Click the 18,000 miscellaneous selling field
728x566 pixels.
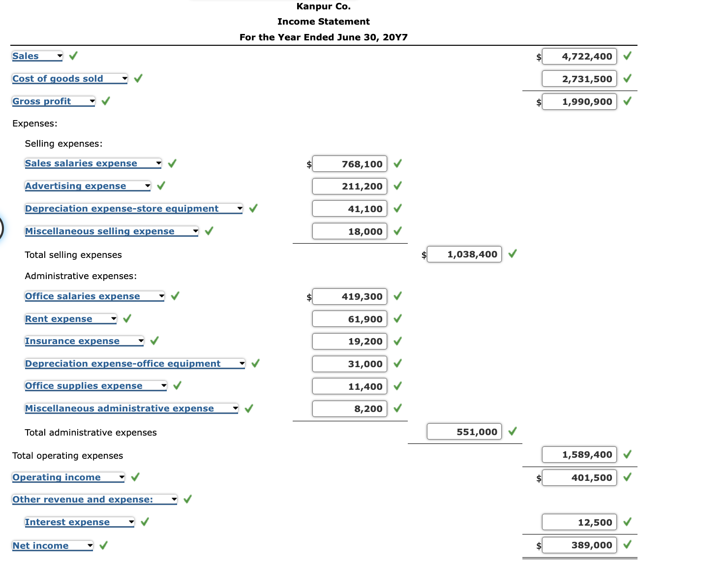click(x=349, y=231)
